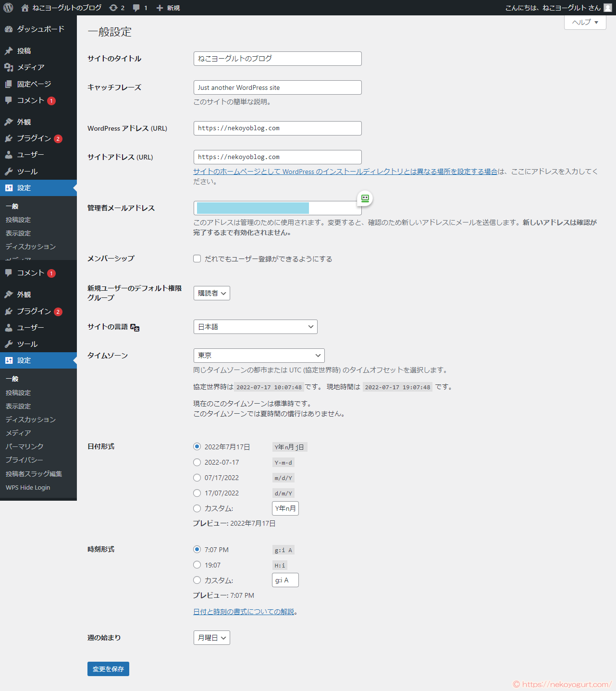The width and height of the screenshot is (616, 691).
Task: Open ツール via the wrench icon
Action: pyautogui.click(x=9, y=171)
